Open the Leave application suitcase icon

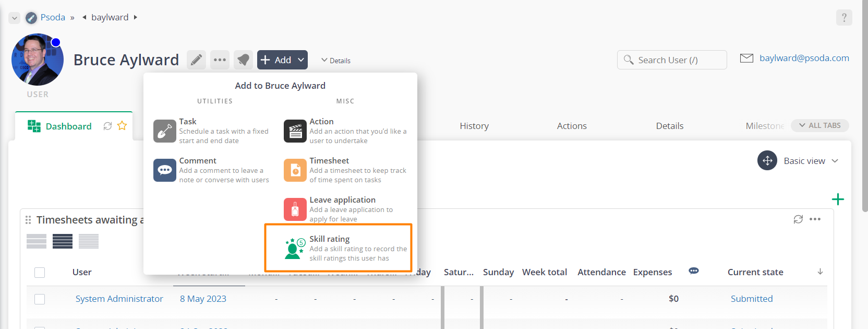click(x=295, y=209)
